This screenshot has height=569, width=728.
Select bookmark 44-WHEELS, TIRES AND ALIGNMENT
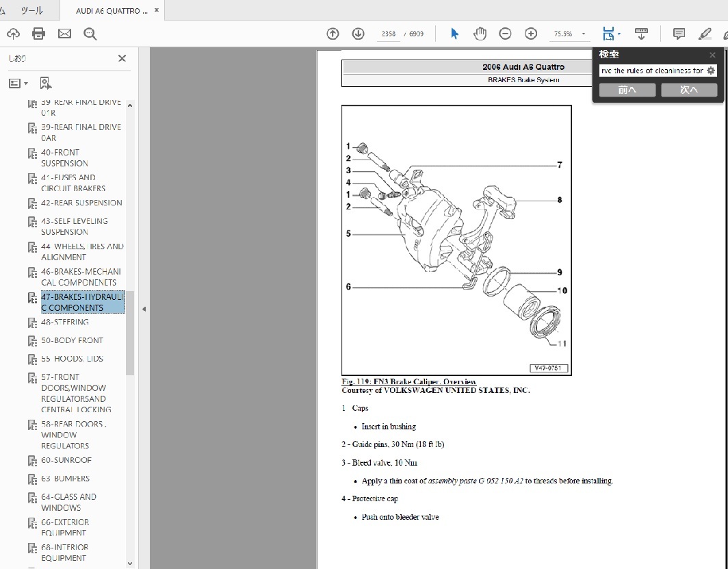pyautogui.click(x=82, y=252)
